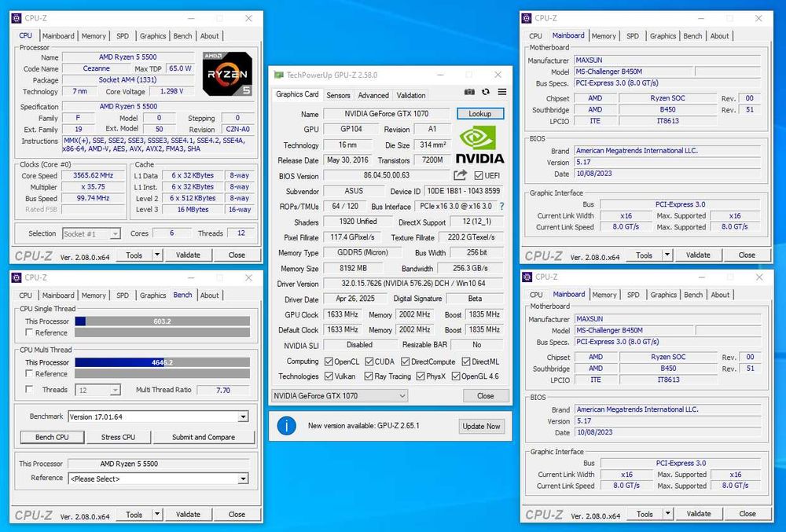Image resolution: width=786 pixels, height=532 pixels.
Task: Click the GPU-Z screenshot camera icon
Action: click(x=469, y=92)
